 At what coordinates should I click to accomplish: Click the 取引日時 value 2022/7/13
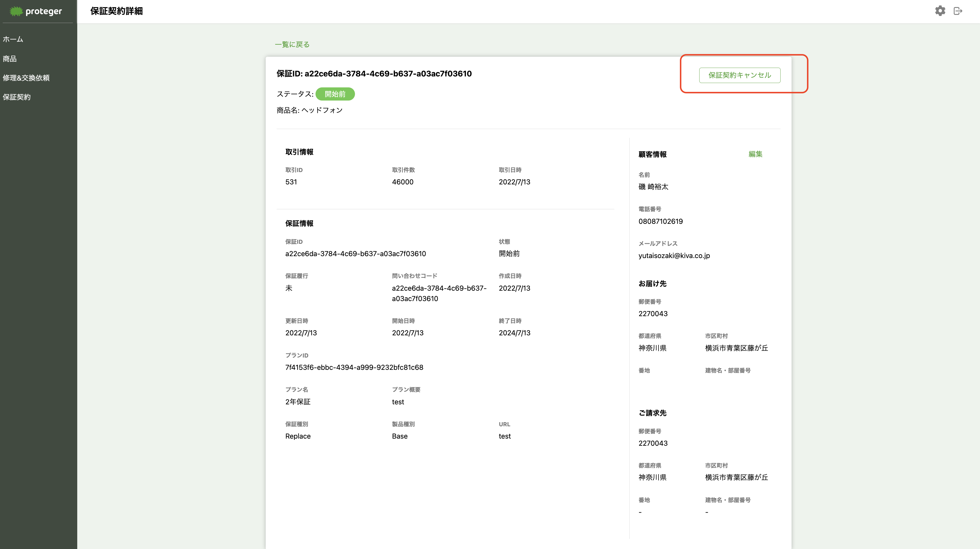(514, 182)
